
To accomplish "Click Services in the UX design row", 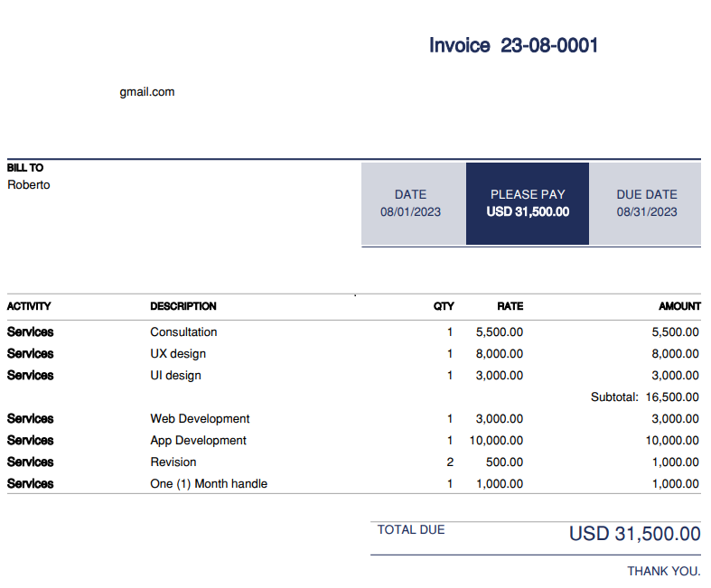I will pyautogui.click(x=31, y=354).
